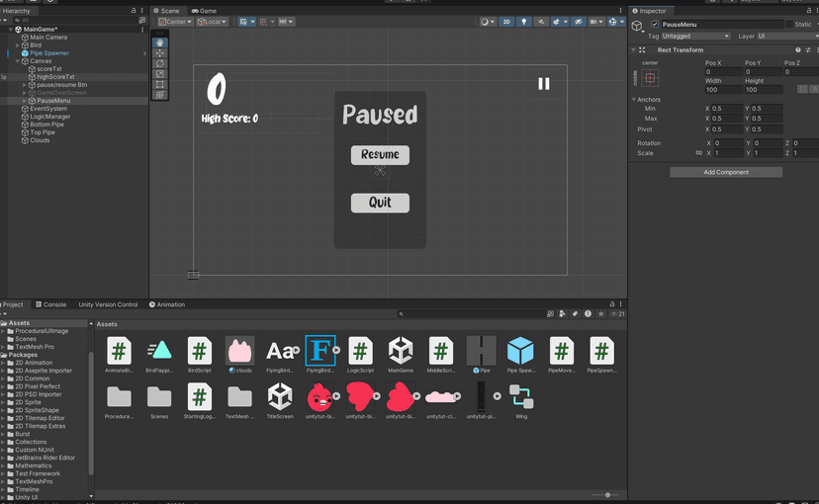Image resolution: width=819 pixels, height=504 pixels.
Task: Click the Add Component button
Action: pyautogui.click(x=725, y=172)
